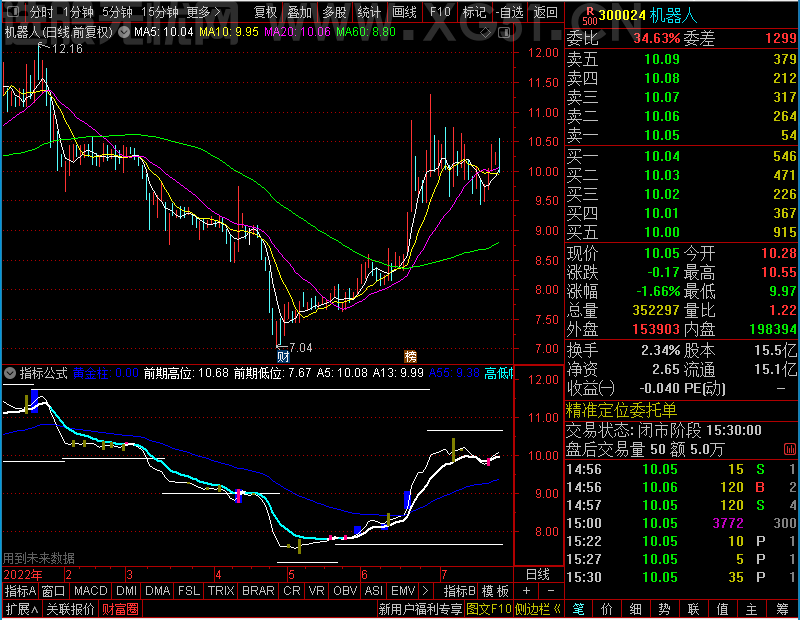The width and height of the screenshot is (800, 620).
Task: Click the 叠加 overlay button
Action: tap(299, 12)
